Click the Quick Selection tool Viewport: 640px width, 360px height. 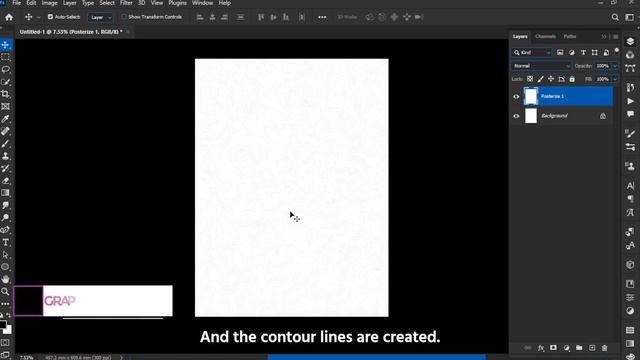tap(5, 82)
